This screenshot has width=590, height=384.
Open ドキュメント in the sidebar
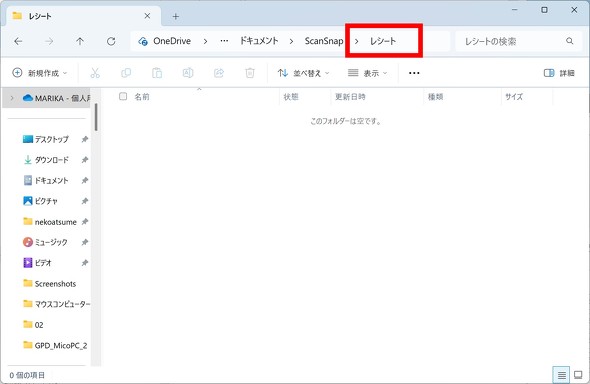pyautogui.click(x=52, y=181)
